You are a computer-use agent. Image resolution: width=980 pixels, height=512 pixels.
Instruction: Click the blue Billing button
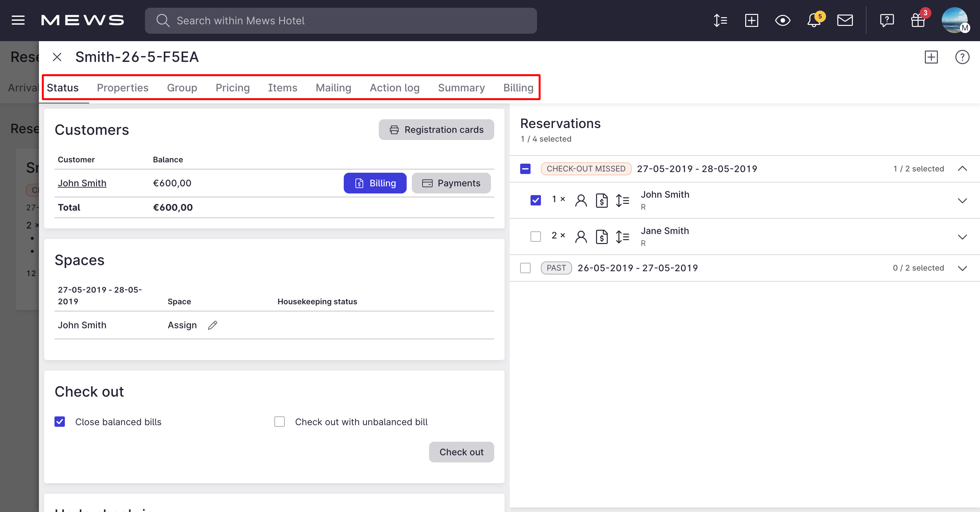tap(375, 183)
